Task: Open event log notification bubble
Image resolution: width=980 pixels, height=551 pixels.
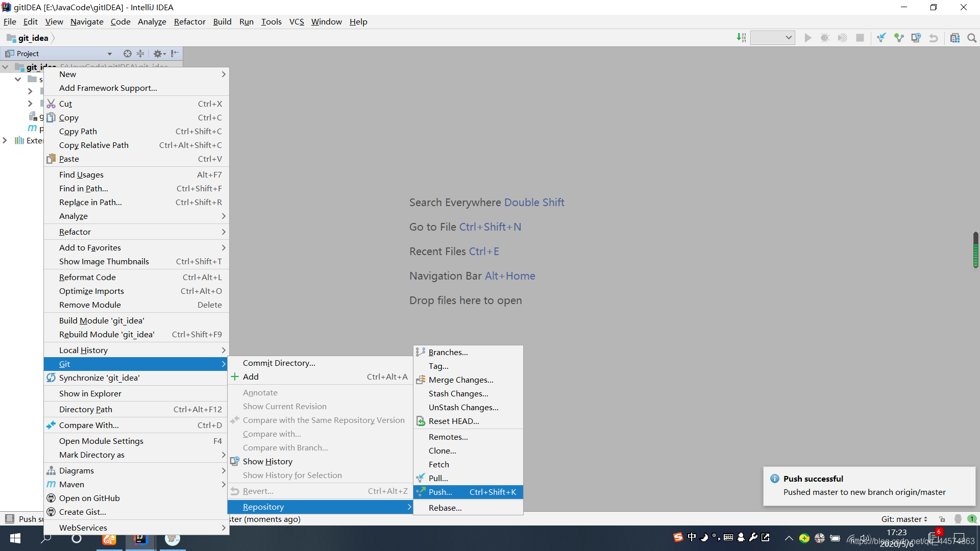Action: (x=972, y=519)
